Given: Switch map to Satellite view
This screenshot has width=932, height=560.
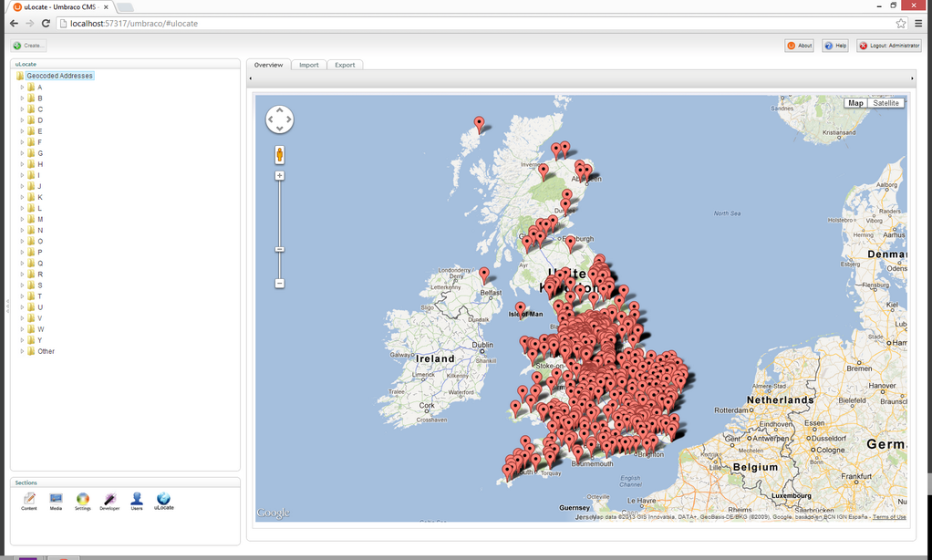Looking at the screenshot, I should (885, 103).
